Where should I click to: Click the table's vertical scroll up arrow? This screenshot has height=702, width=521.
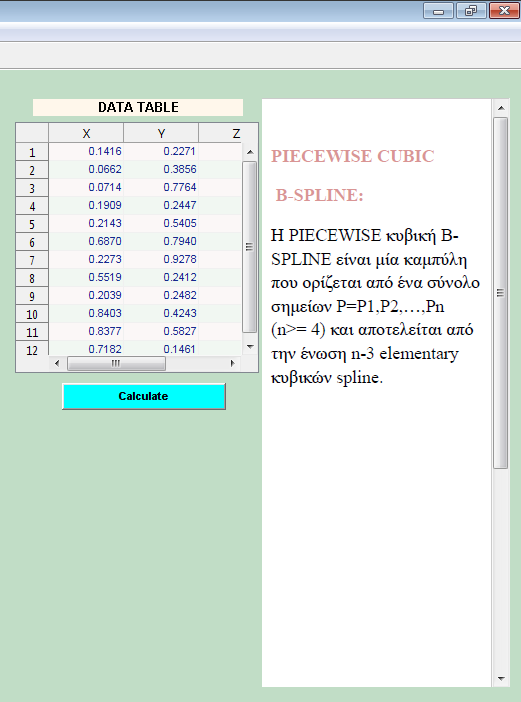pos(250,152)
